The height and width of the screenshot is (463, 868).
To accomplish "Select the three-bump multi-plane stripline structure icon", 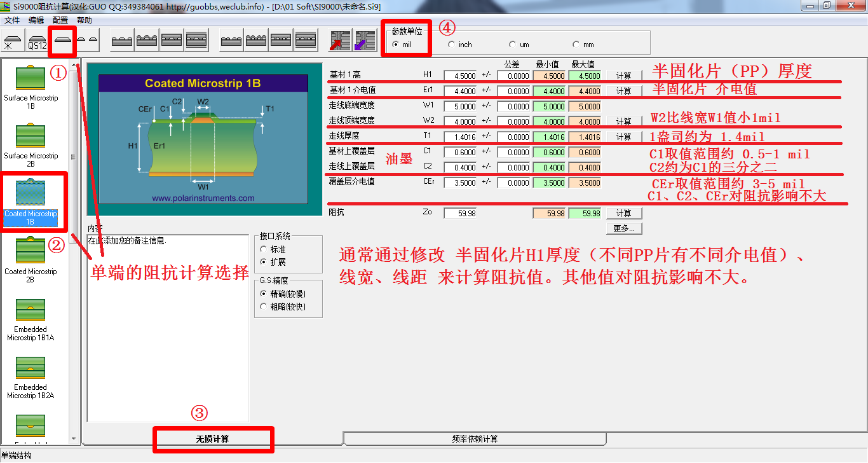I will point(306,40).
